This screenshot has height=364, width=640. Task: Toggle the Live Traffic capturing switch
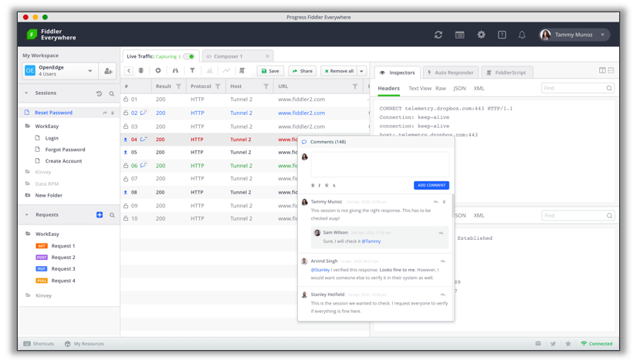189,56
